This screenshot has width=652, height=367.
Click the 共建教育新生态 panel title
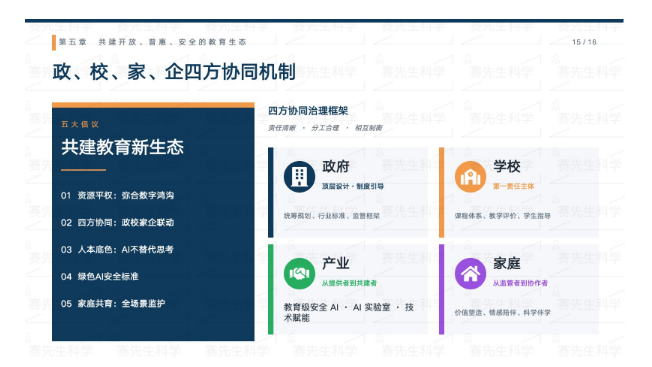(x=122, y=147)
